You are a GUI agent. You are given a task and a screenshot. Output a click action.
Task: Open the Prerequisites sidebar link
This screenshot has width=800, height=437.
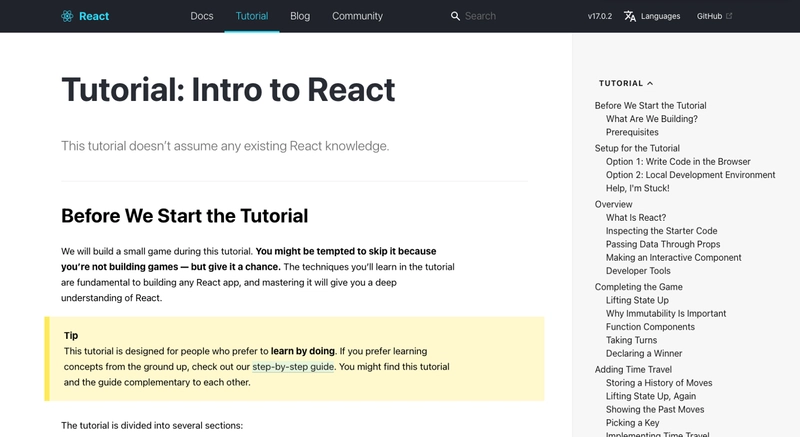(632, 132)
